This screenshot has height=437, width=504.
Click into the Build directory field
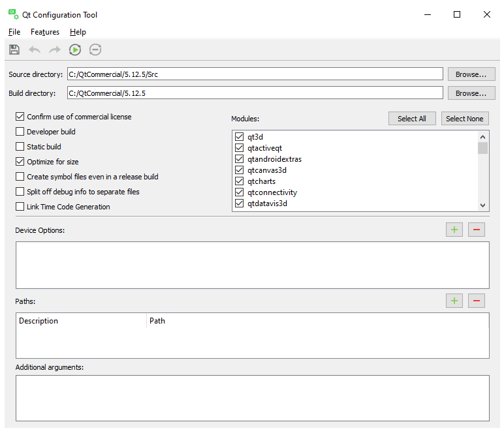point(255,93)
